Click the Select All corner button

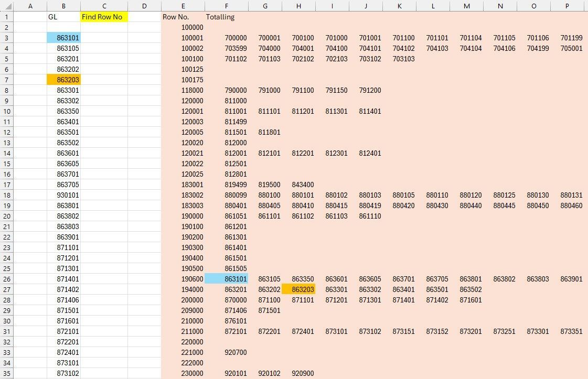(6, 6)
